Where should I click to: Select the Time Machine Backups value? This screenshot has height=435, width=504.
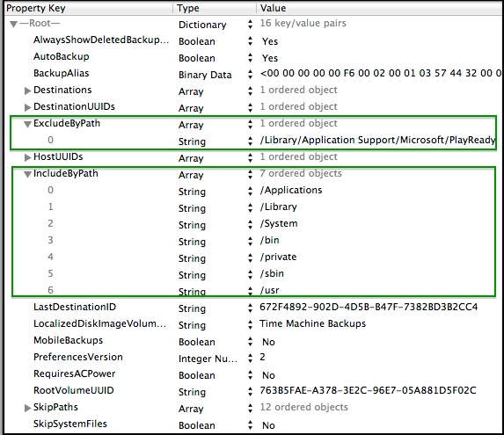pyautogui.click(x=313, y=323)
